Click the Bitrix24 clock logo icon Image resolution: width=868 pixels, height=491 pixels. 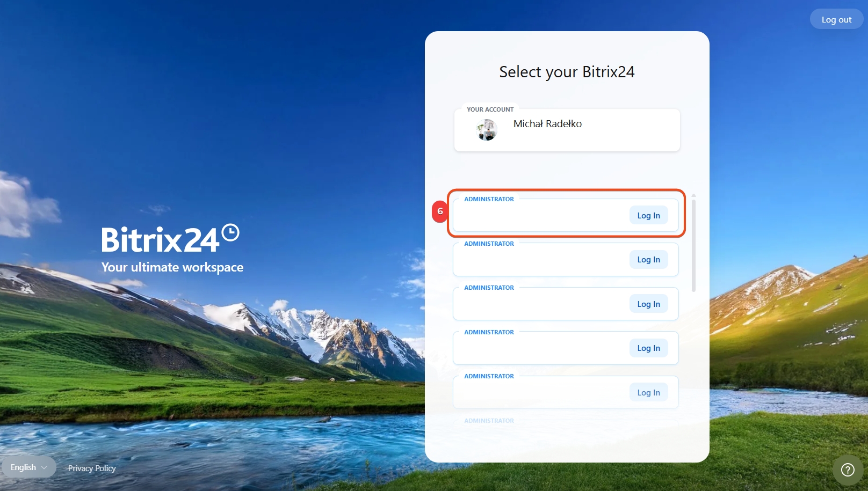click(230, 232)
